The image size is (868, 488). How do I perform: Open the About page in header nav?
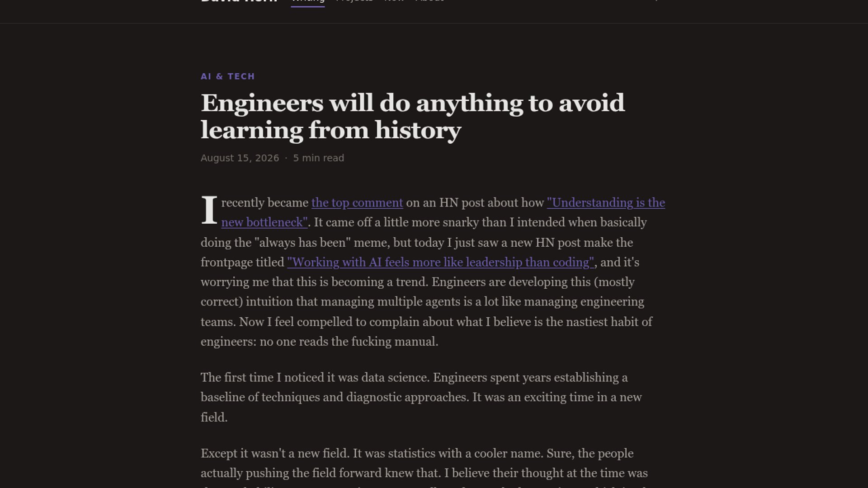pyautogui.click(x=429, y=1)
